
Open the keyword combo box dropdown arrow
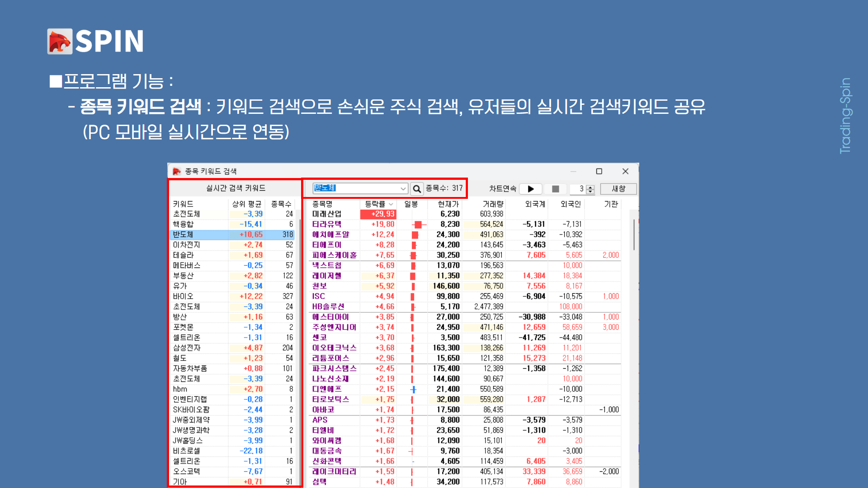click(x=403, y=188)
